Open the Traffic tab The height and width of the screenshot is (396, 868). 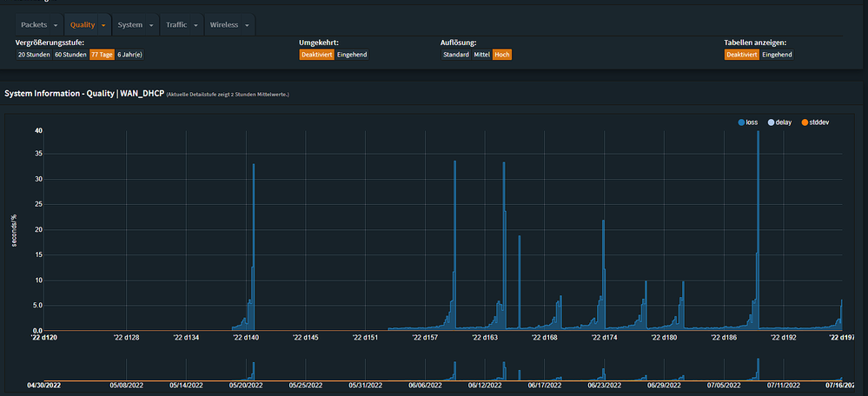point(176,25)
